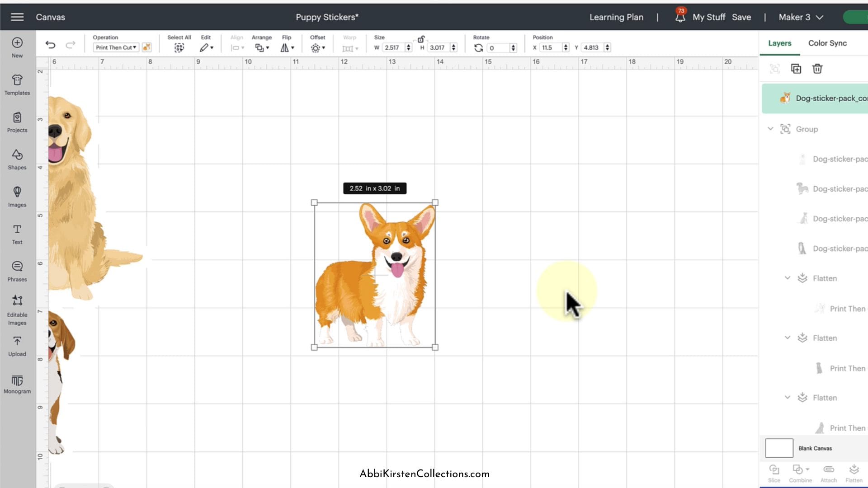Open the Monogram tool
This screenshot has width=868, height=488.
(17, 384)
